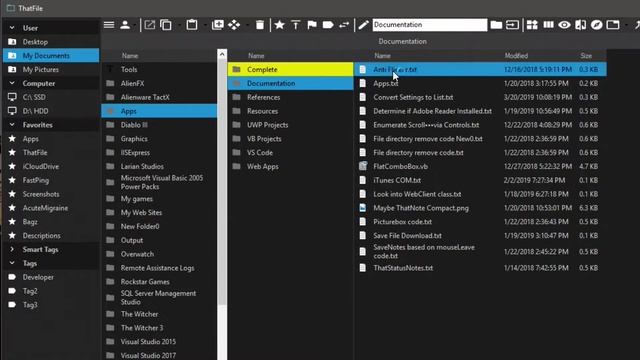This screenshot has width=640, height=360.
Task: Select the VB Projects folder
Action: [291, 139]
